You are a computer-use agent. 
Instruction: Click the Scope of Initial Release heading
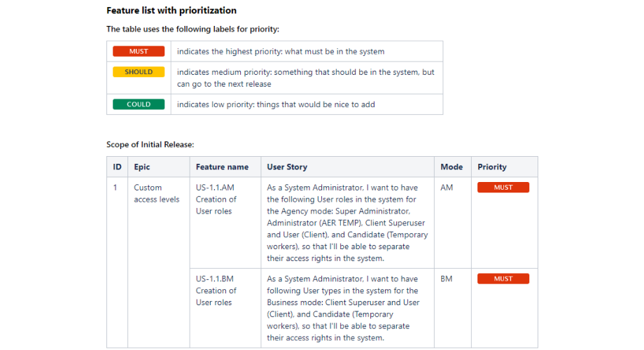(150, 145)
